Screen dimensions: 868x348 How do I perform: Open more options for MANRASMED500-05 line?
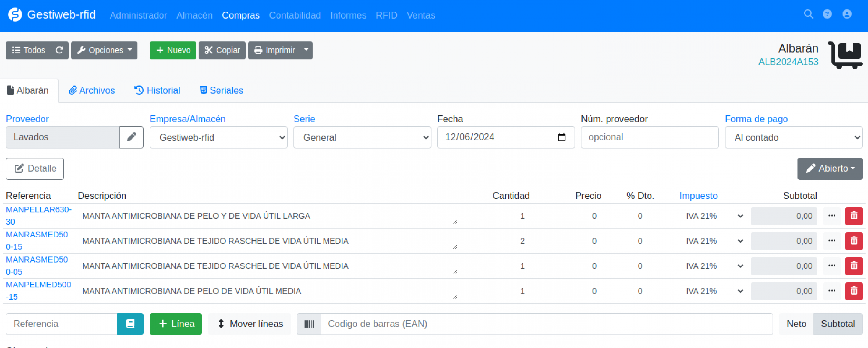pos(832,266)
